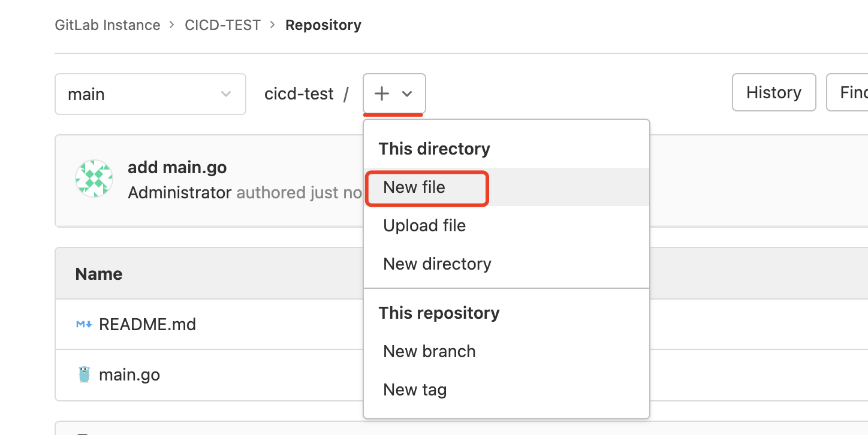Open the main.go file link
This screenshot has width=868, height=435.
coord(129,375)
